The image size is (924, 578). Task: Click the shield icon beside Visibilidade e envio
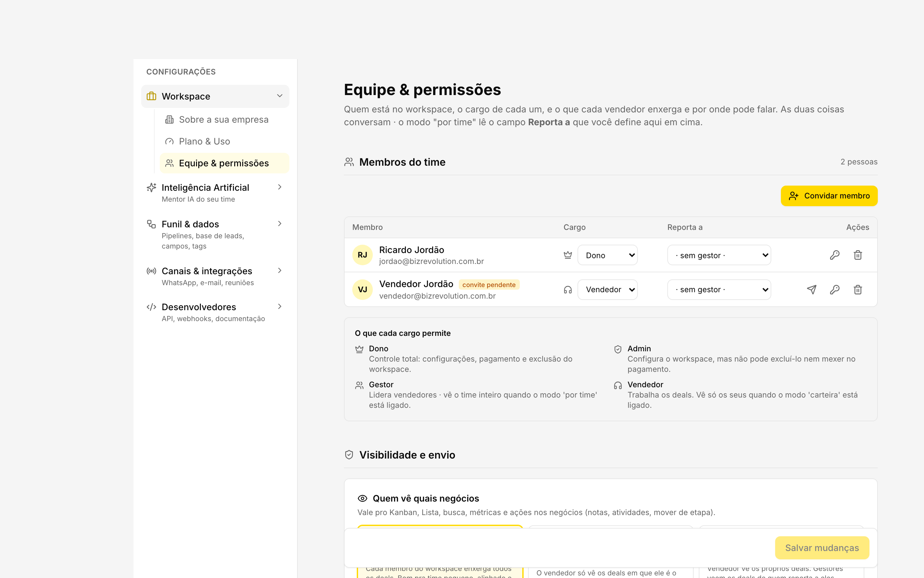349,455
